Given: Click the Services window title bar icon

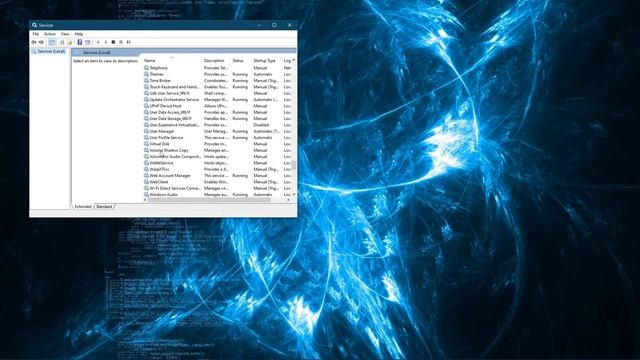Looking at the screenshot, I should point(35,25).
